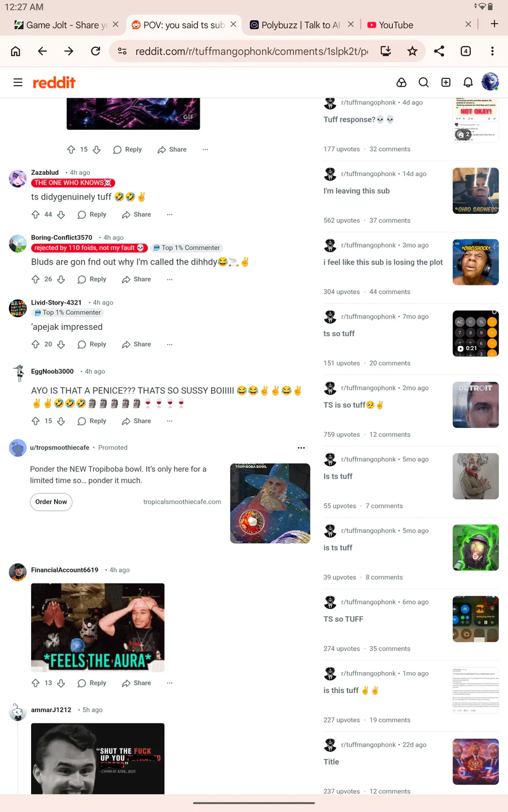This screenshot has width=508, height=812.
Task: Click the browser share icon
Action: point(439,51)
